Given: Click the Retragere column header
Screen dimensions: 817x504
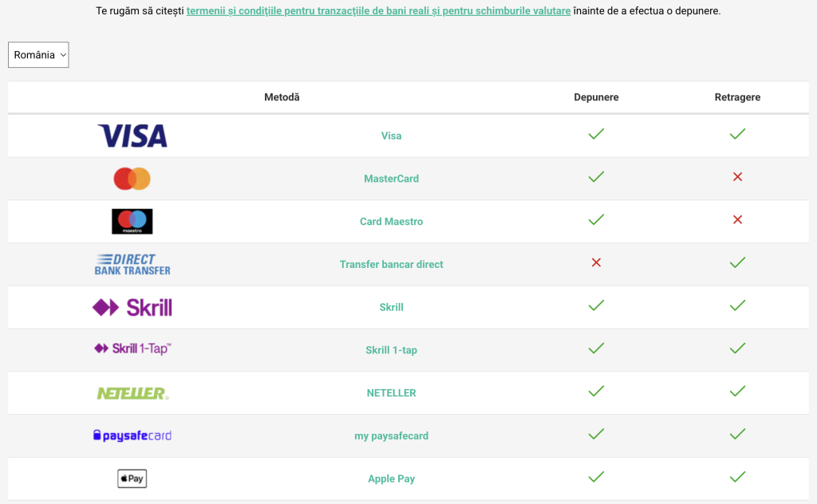Looking at the screenshot, I should pos(737,97).
